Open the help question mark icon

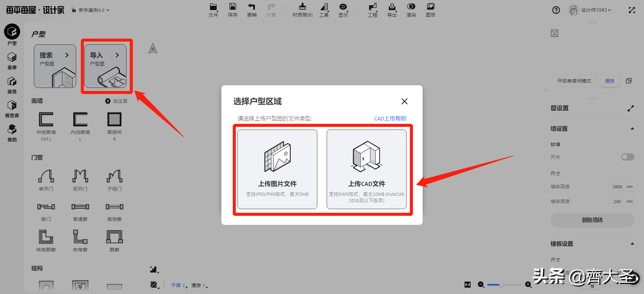click(x=556, y=10)
